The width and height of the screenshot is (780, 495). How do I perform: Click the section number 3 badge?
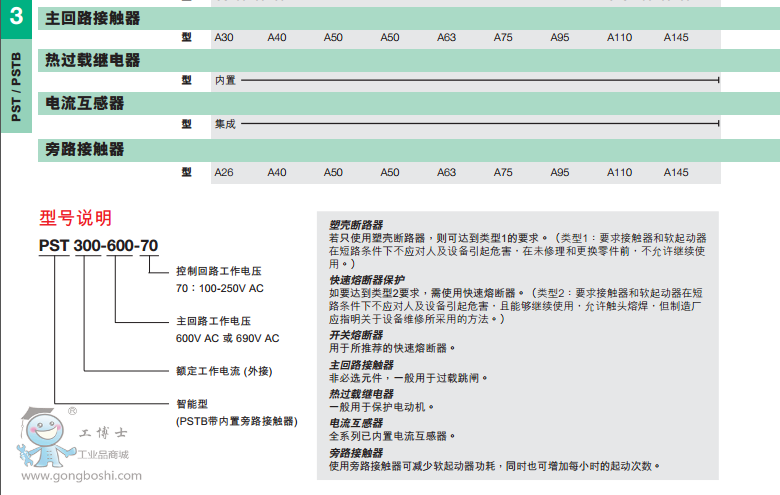(x=16, y=17)
